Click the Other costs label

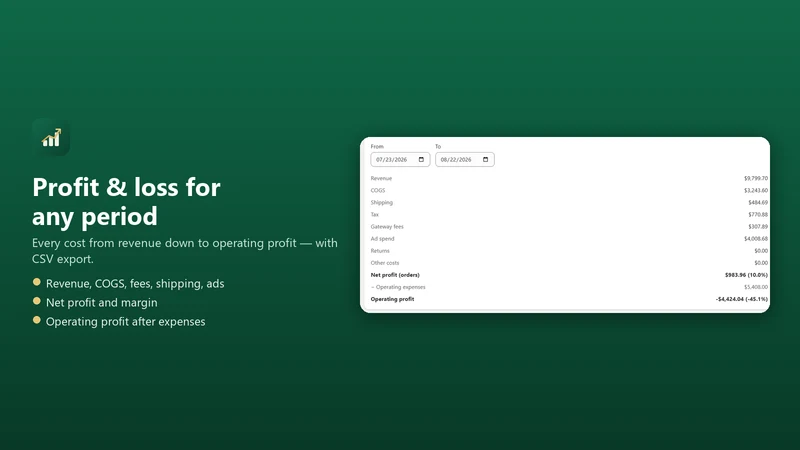[385, 263]
